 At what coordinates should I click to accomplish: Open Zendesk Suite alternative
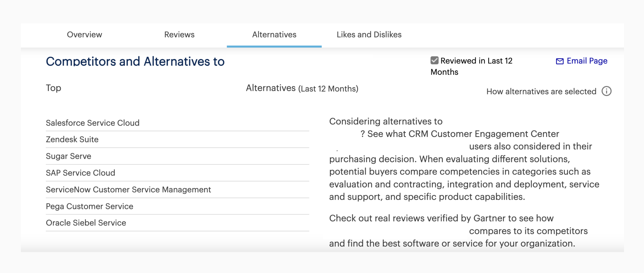[x=72, y=140]
